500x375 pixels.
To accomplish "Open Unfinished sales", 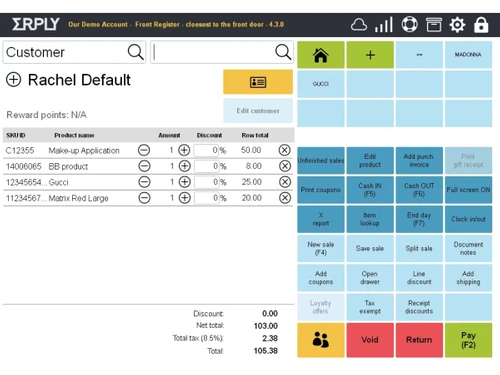I will click(321, 161).
